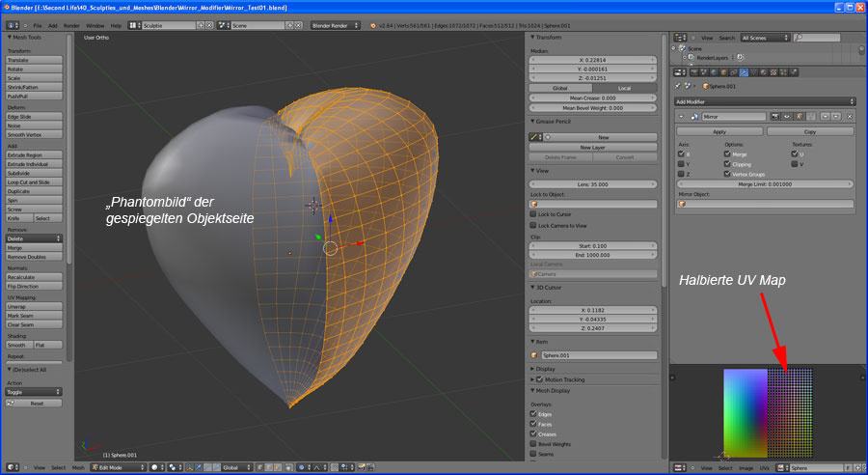The height and width of the screenshot is (475, 868).
Task: Click the Lens 35.000 value field
Action: tap(590, 183)
